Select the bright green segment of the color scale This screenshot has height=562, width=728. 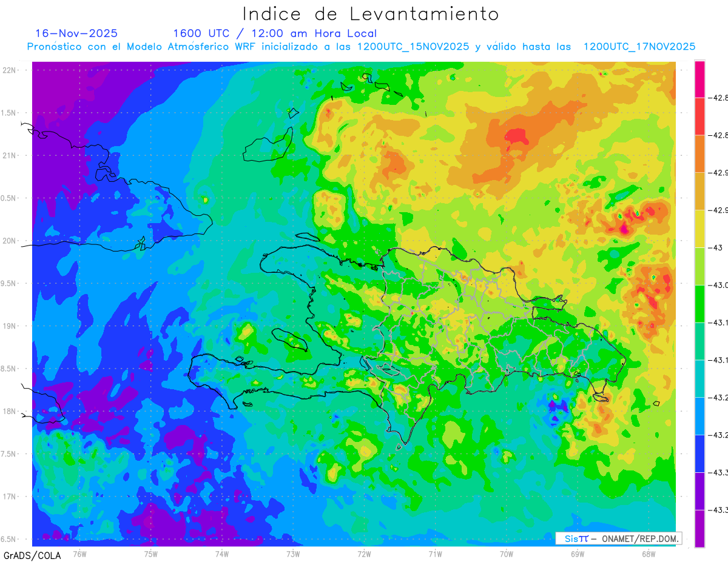pos(699,304)
